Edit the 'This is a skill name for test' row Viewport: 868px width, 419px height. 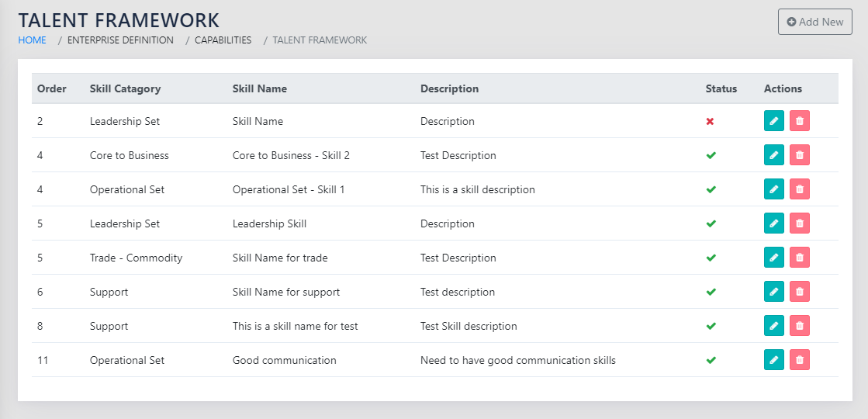coord(773,326)
